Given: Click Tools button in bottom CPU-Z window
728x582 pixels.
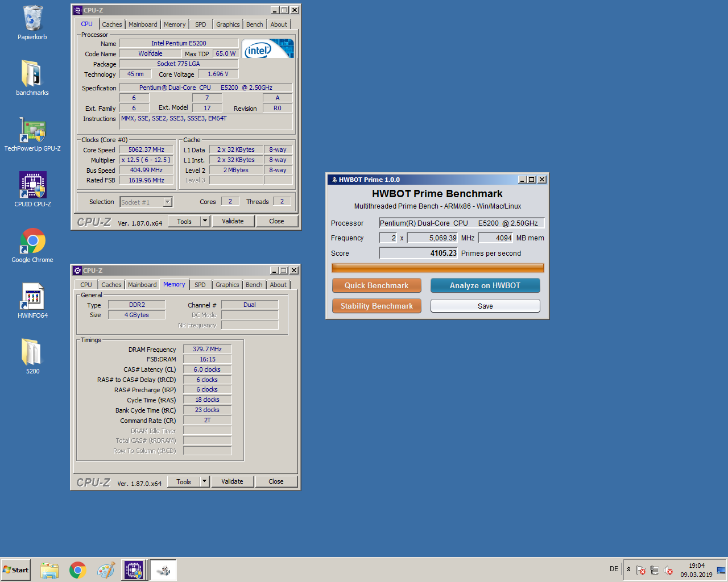Looking at the screenshot, I should click(x=184, y=482).
